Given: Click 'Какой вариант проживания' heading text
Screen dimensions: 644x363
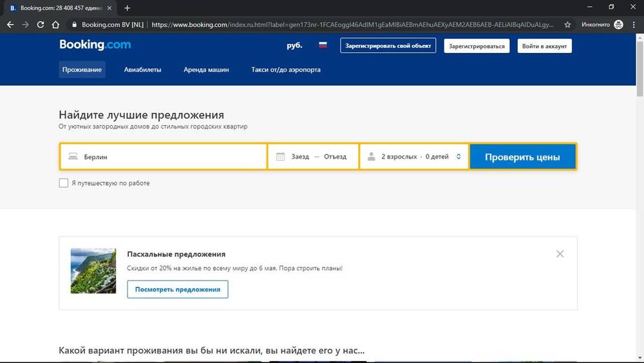Looking at the screenshot, I should pos(211,350).
